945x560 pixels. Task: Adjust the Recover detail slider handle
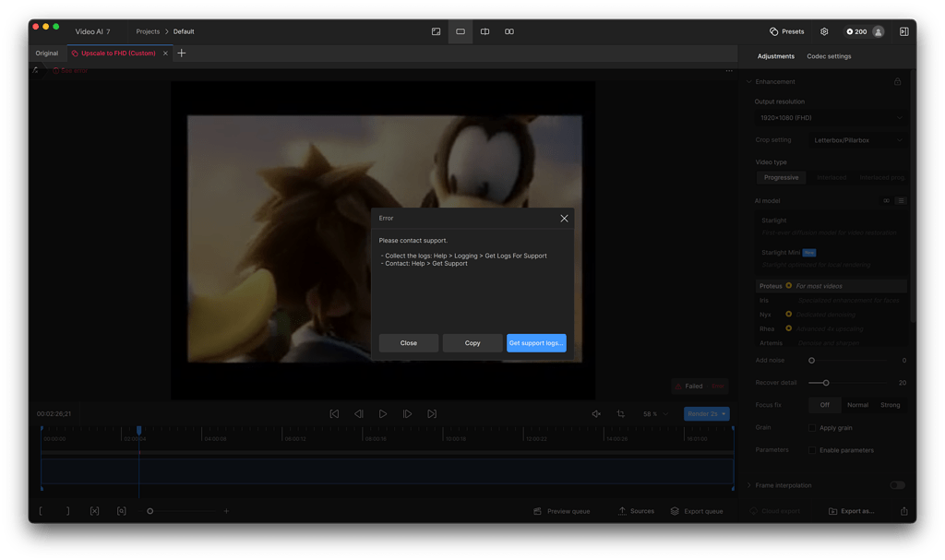(826, 383)
